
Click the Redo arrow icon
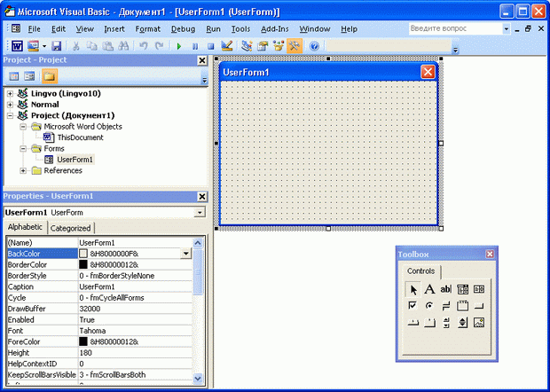tap(160, 46)
